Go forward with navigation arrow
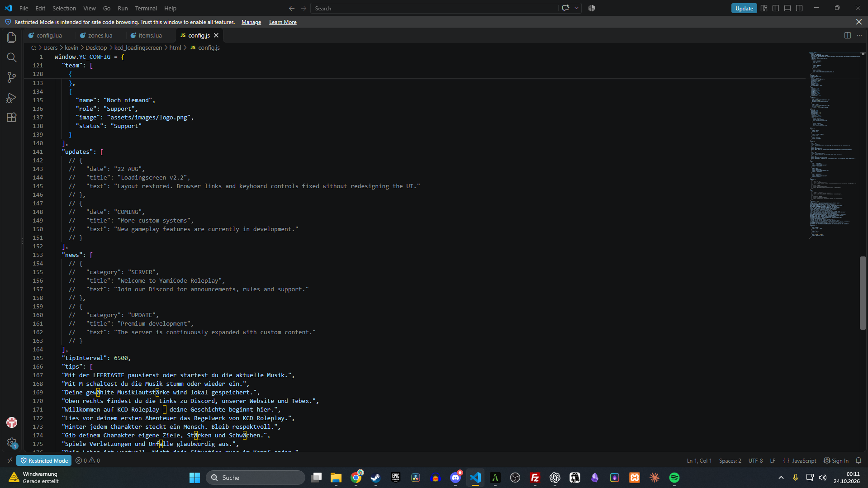This screenshot has height=488, width=868. [304, 8]
